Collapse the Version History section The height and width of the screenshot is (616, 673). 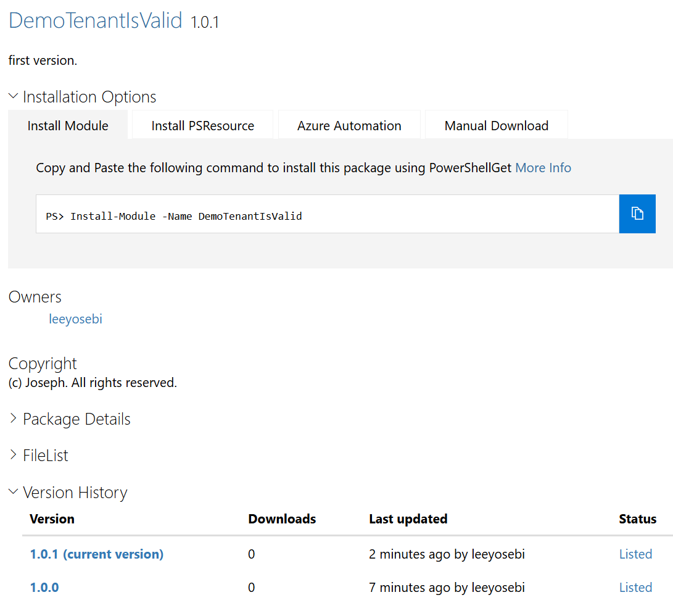(13, 493)
